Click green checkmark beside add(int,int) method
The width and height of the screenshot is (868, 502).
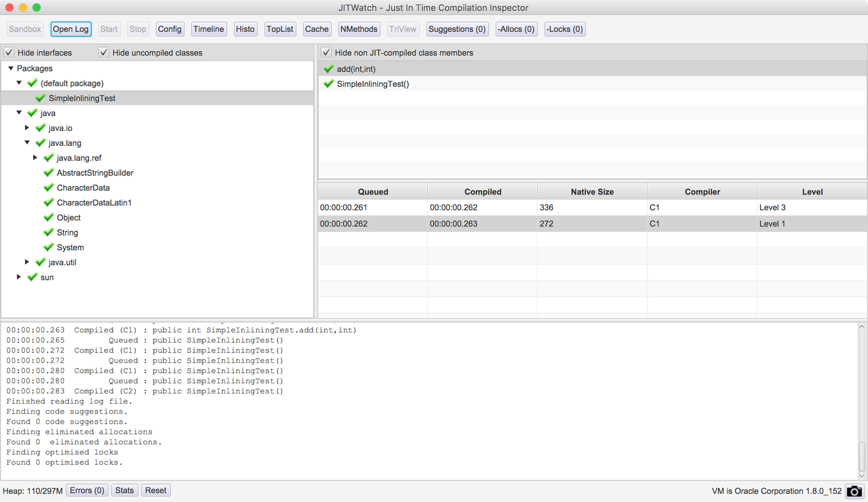(x=329, y=69)
